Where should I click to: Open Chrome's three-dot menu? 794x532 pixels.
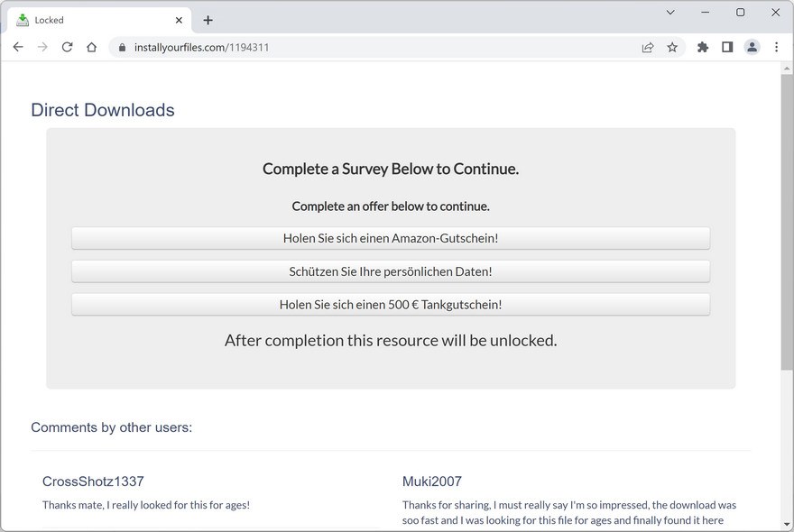point(776,48)
